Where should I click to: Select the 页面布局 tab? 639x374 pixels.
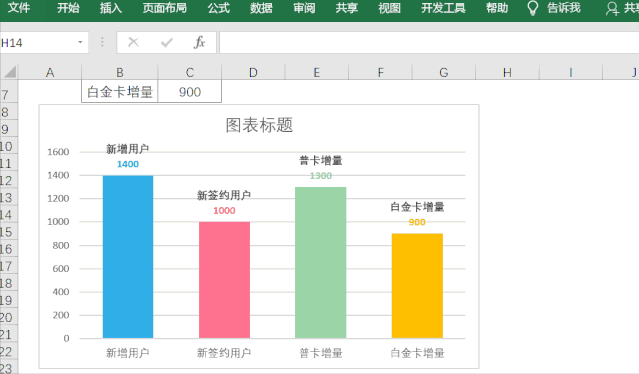[165, 8]
